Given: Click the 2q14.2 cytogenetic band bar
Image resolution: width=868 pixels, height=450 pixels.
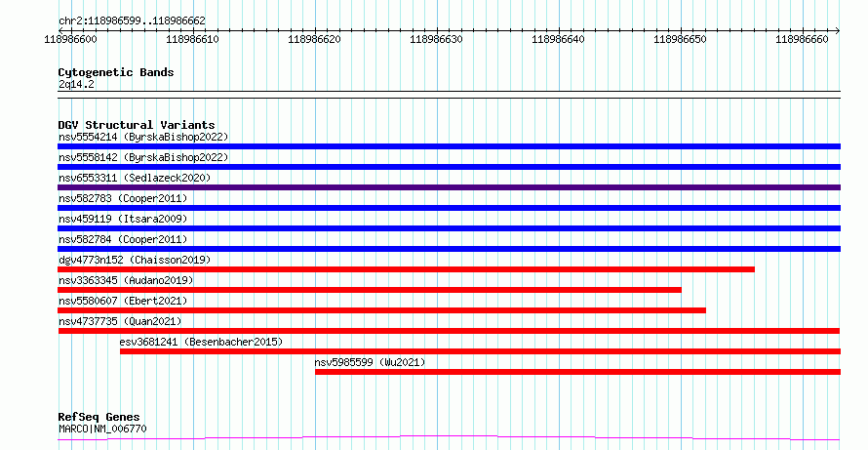Looking at the screenshot, I should coord(449,95).
